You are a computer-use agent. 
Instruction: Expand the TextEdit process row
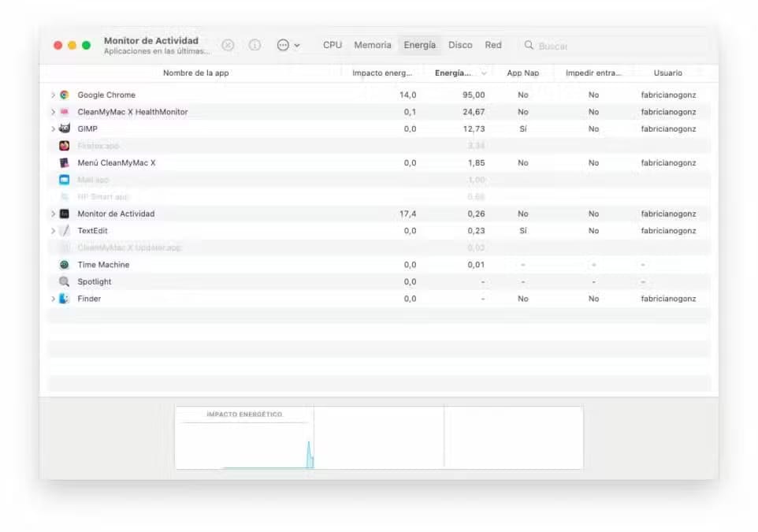click(x=53, y=231)
